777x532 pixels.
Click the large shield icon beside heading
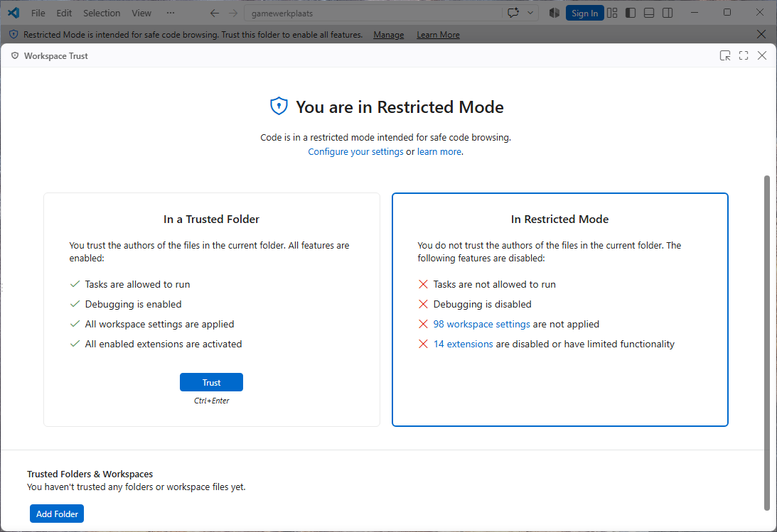279,106
